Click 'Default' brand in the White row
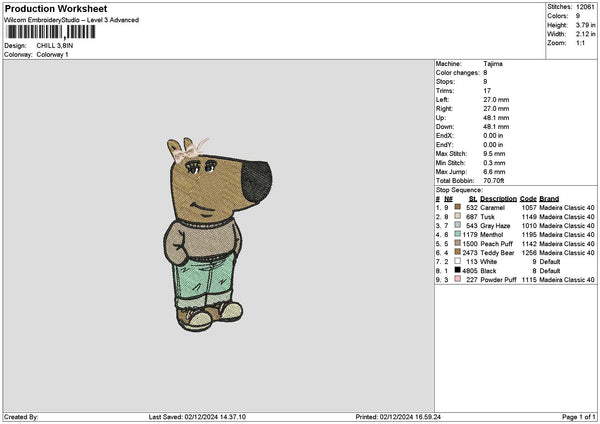 pos(549,262)
